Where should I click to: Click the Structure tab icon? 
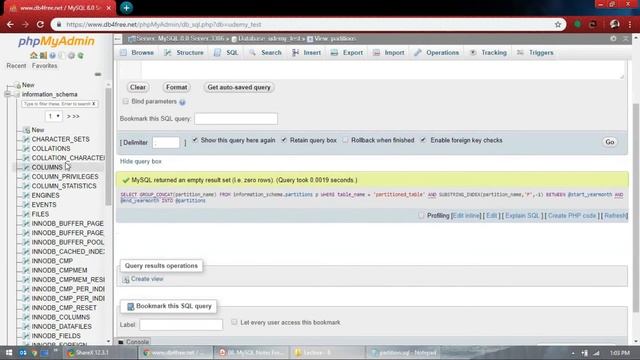[x=168, y=53]
